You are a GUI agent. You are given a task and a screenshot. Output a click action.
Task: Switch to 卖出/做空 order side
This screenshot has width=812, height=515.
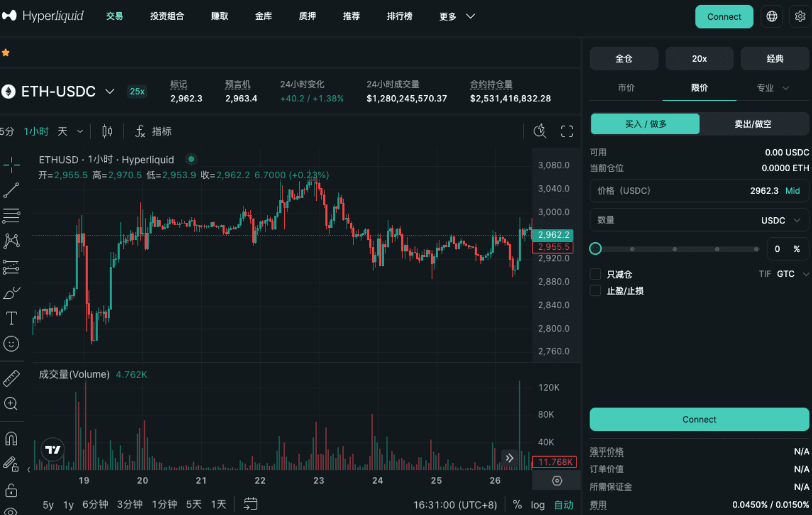[x=753, y=124]
